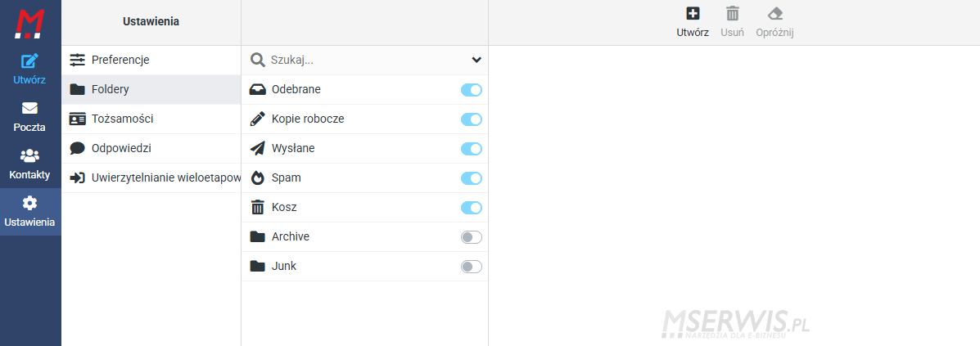Image resolution: width=980 pixels, height=346 pixels.
Task: Click the Utwórz plus icon in toolbar
Action: [693, 14]
